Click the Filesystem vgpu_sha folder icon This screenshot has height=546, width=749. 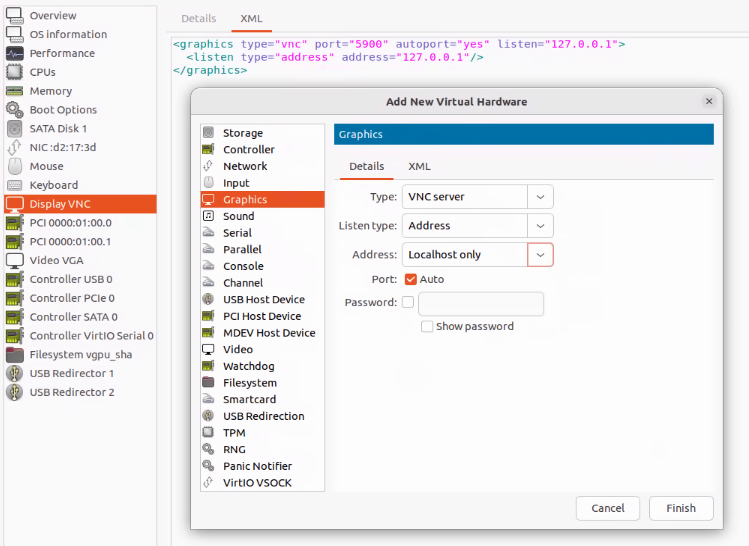(x=14, y=354)
